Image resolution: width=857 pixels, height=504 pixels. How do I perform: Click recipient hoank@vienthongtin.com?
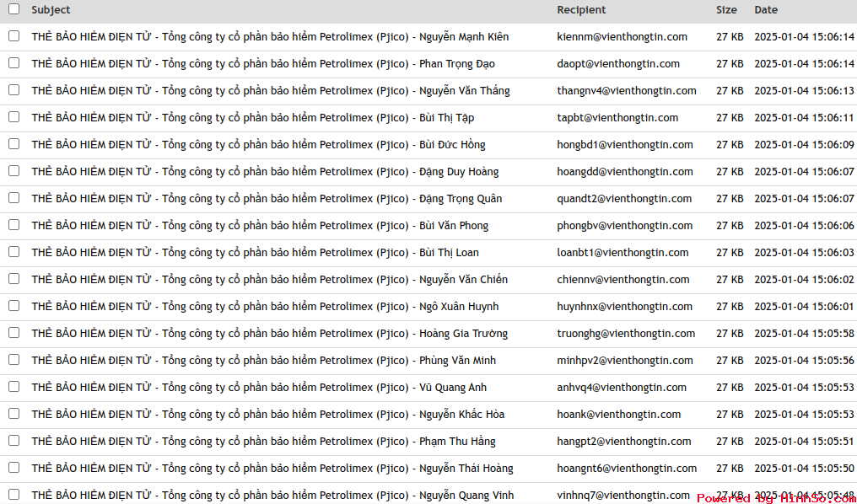coord(618,415)
